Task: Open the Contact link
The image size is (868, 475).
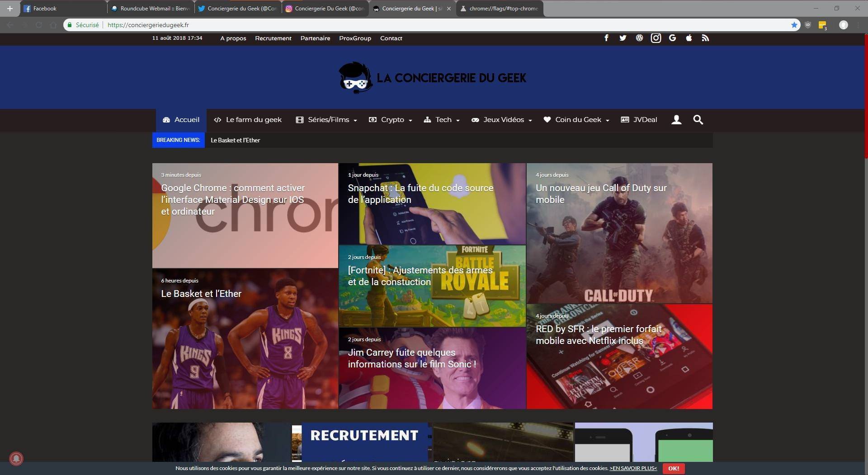Action: point(391,38)
